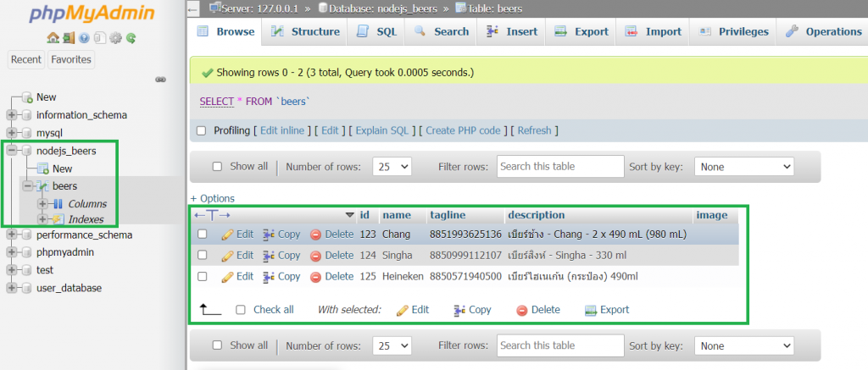
Task: Click the server icon in breadcrumb
Action: pyautogui.click(x=214, y=8)
